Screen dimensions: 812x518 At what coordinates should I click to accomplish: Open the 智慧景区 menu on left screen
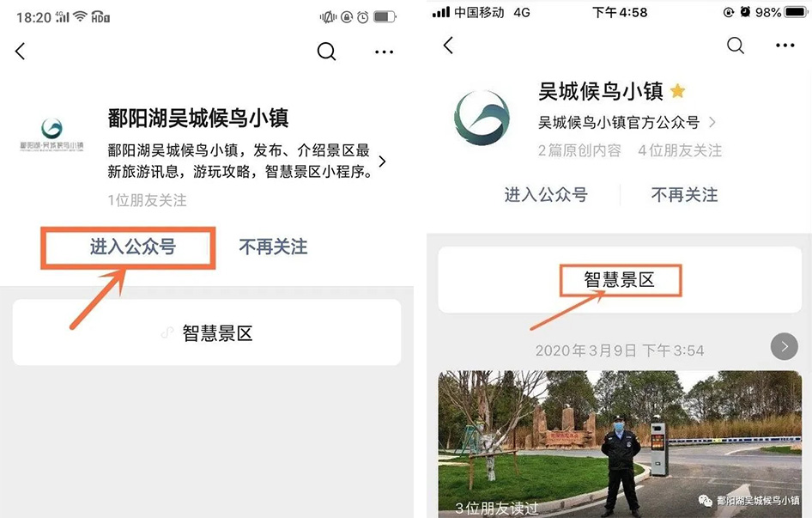click(207, 333)
